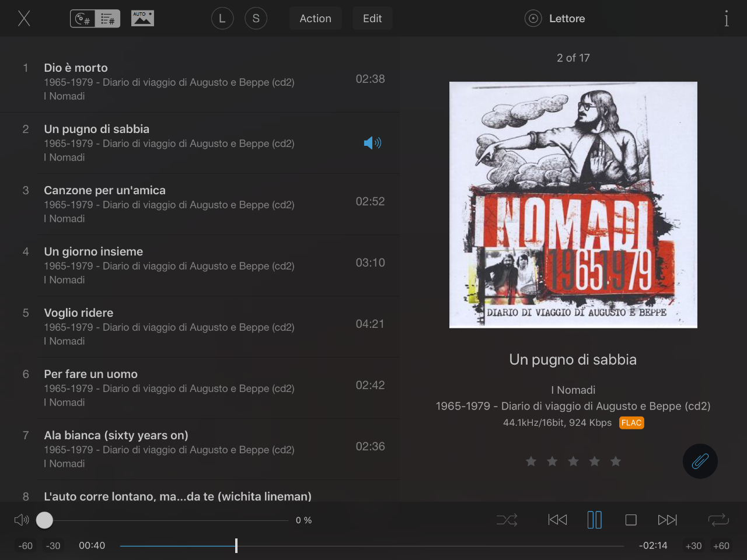The width and height of the screenshot is (747, 560).
Task: Open the Edit menu
Action: click(x=372, y=19)
